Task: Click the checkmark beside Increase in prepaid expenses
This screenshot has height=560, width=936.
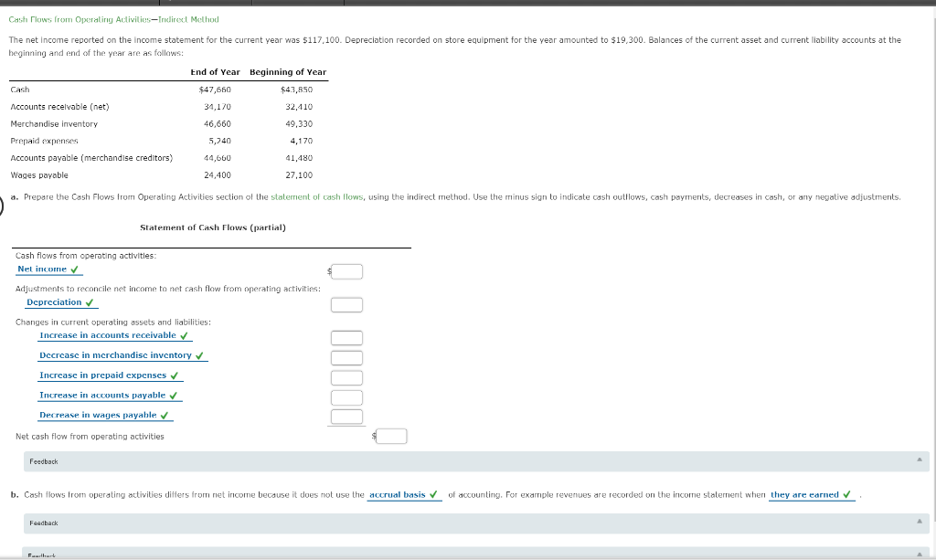Action: pos(175,375)
